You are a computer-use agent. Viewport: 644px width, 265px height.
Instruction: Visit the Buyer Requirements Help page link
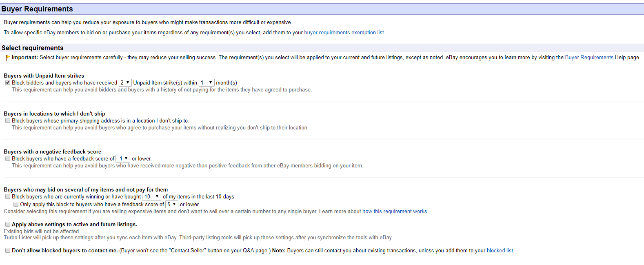click(x=589, y=58)
